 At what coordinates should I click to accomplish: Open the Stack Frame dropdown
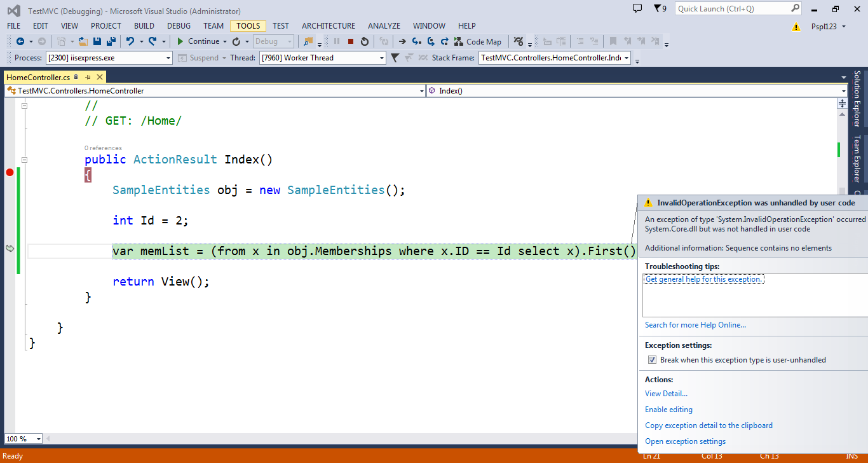626,57
